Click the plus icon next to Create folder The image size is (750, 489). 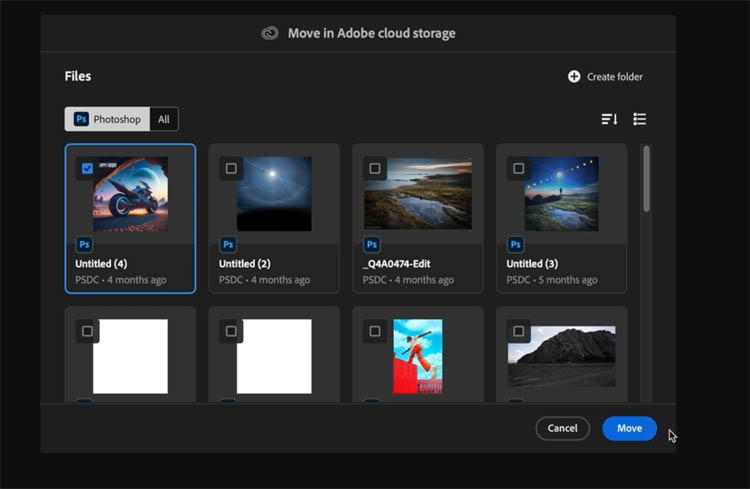click(x=574, y=77)
